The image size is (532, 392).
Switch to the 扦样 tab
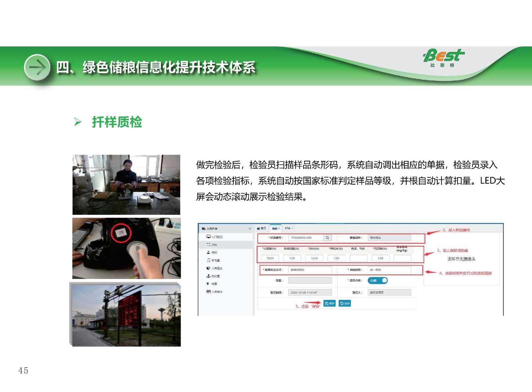click(x=287, y=228)
